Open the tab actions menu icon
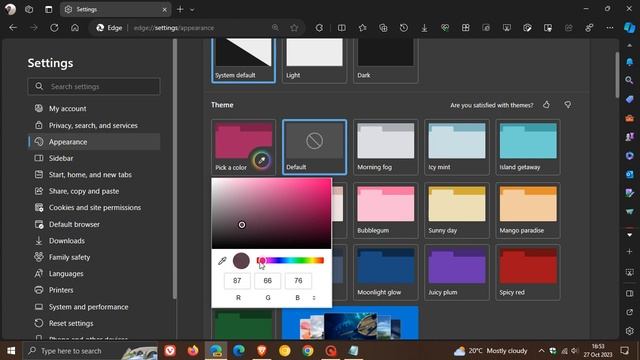The height and width of the screenshot is (360, 640). [x=49, y=9]
